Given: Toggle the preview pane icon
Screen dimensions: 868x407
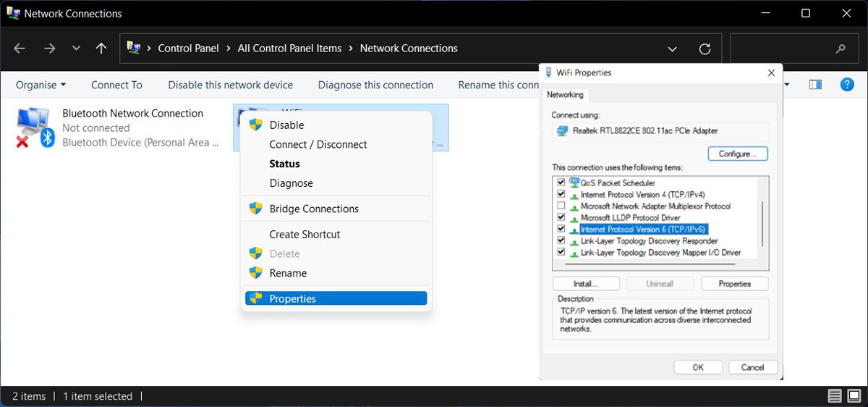Looking at the screenshot, I should click(815, 85).
